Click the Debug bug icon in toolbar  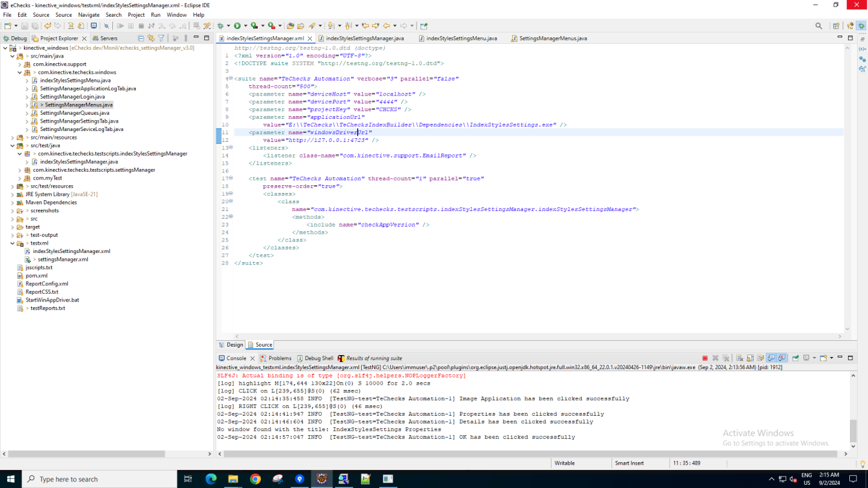pos(220,26)
